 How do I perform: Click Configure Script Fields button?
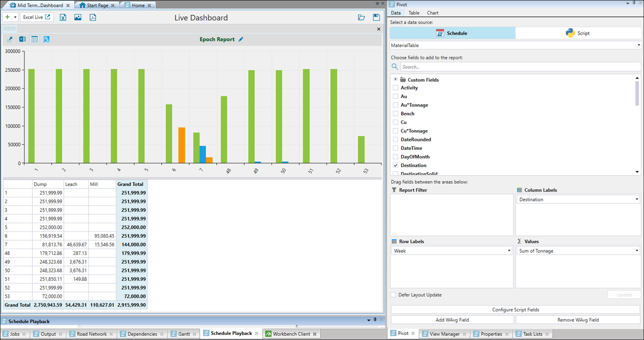click(x=515, y=310)
